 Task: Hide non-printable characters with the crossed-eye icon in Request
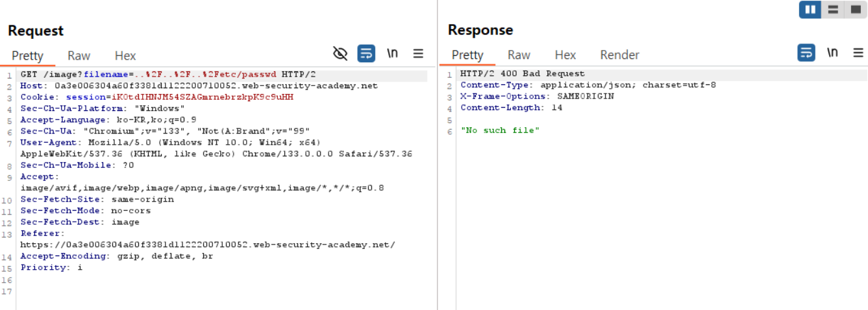(340, 53)
